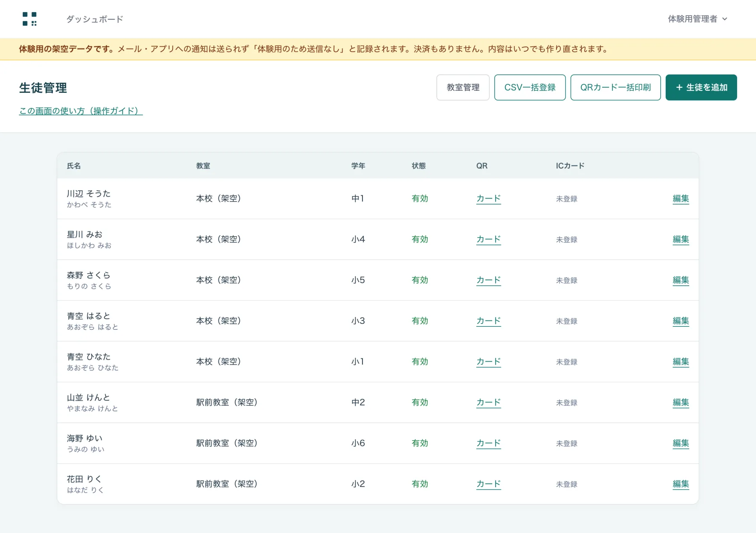Viewport: 756px width, 533px height.
Task: Open QR カード link for 海野 ゆい
Action: 488,443
